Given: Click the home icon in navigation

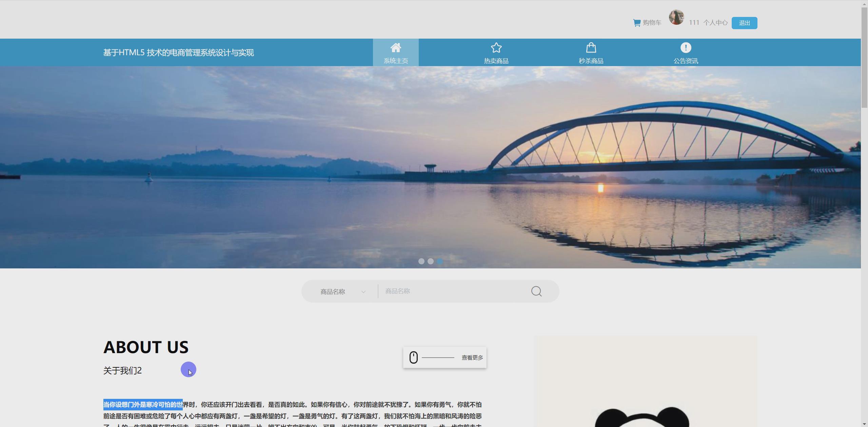Looking at the screenshot, I should point(396,48).
